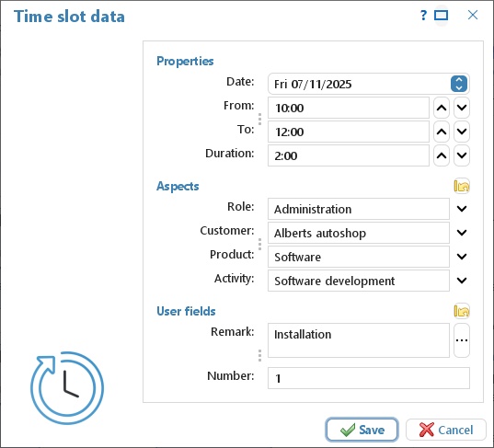The width and height of the screenshot is (494, 448).
Task: Click the Number field containing 1
Action: click(369, 378)
